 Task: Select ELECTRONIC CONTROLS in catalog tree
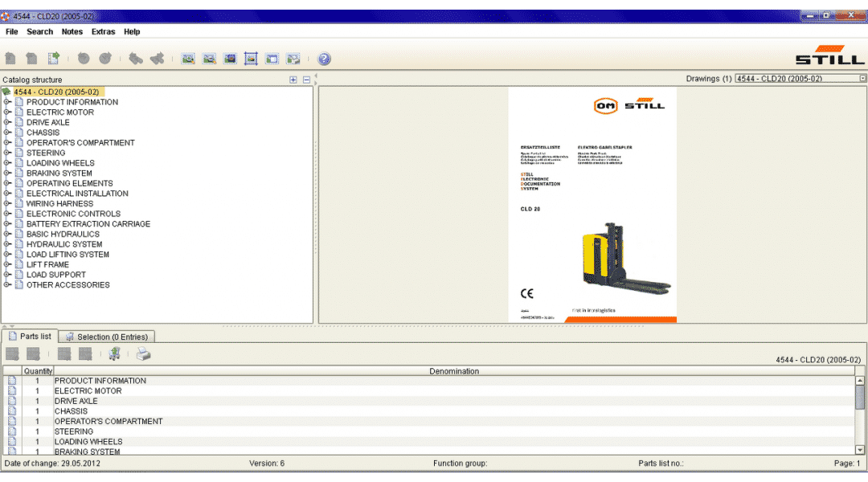(74, 214)
